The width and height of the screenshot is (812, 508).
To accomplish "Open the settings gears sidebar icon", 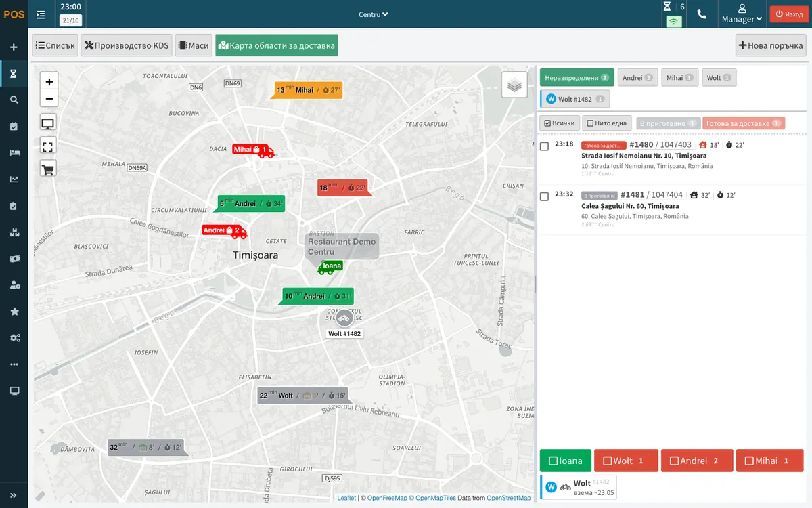I will [x=14, y=337].
